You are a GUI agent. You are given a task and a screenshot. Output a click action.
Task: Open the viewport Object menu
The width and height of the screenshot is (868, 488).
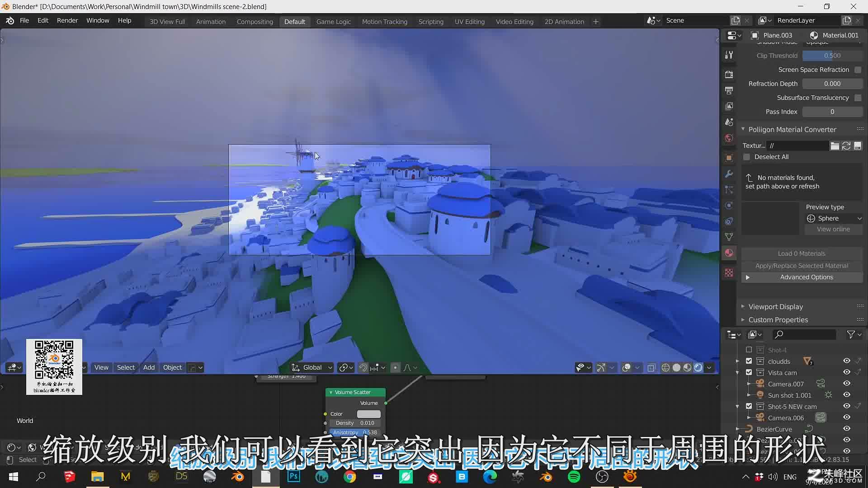(x=172, y=367)
